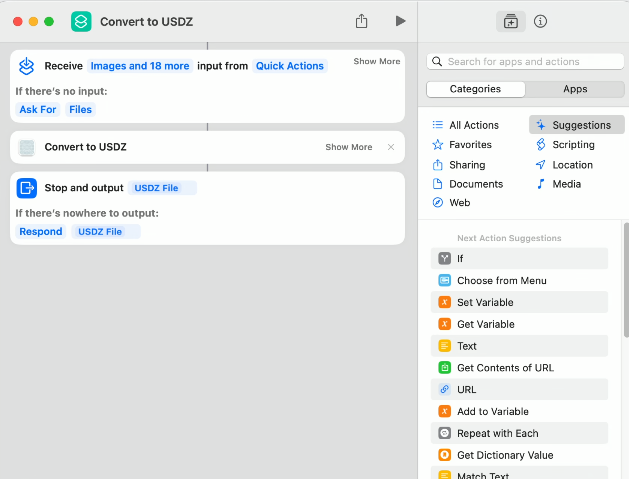Select the All Actions category

pyautogui.click(x=466, y=125)
